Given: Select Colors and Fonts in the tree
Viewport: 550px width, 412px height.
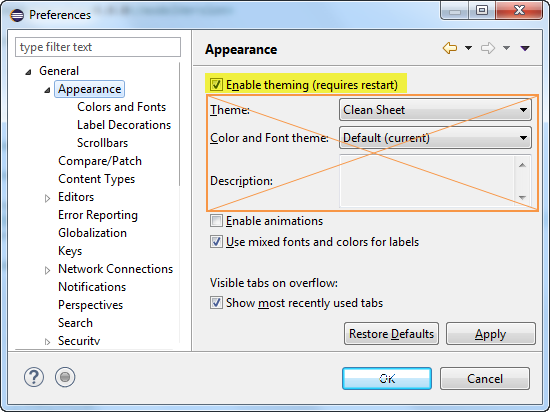Looking at the screenshot, I should coord(121,107).
